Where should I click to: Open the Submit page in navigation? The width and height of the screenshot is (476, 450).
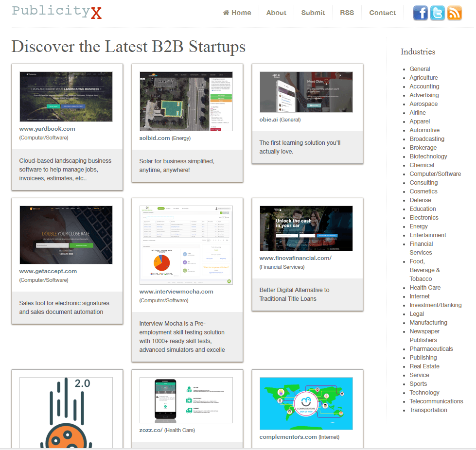click(x=313, y=13)
